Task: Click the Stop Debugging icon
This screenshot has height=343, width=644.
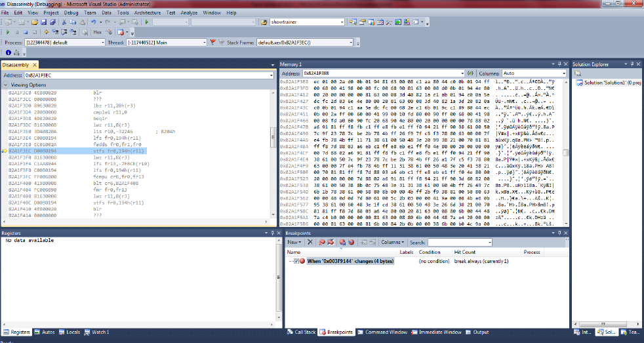Action: coord(26,31)
